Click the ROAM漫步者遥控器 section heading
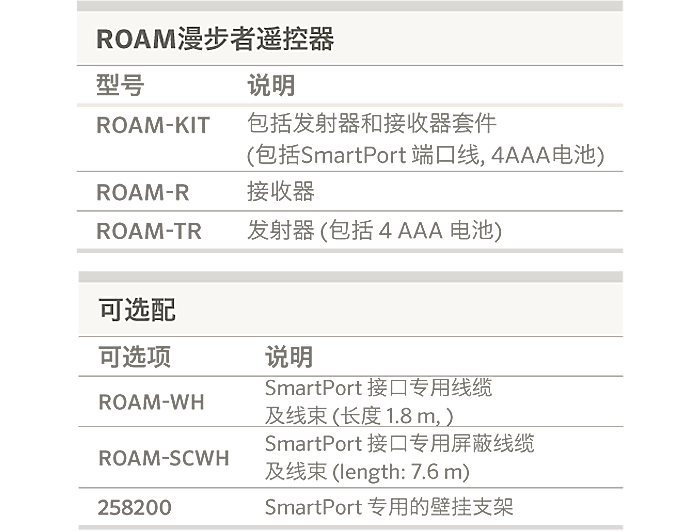 click(x=214, y=39)
